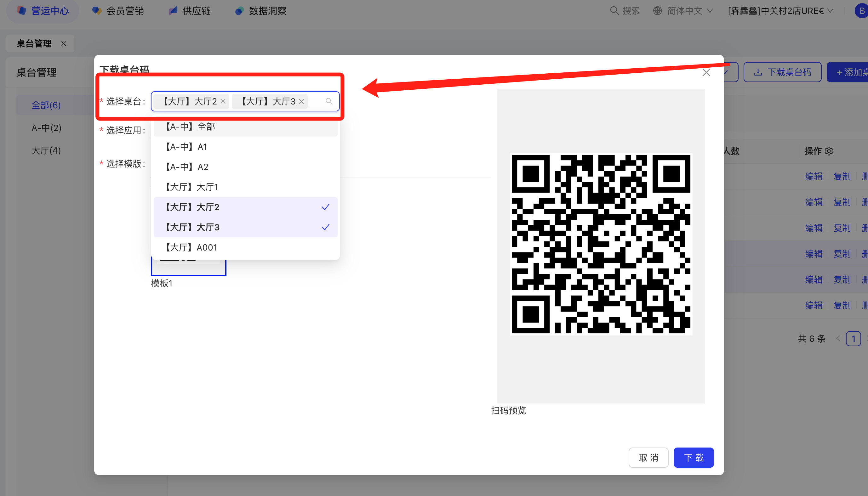Open the 会员营销 menu
This screenshot has height=496, width=868.
118,11
